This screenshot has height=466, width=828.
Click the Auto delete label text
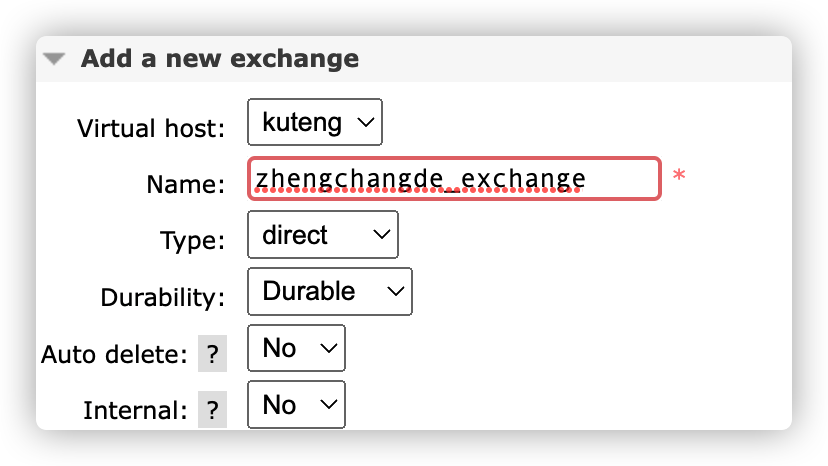[x=114, y=354]
